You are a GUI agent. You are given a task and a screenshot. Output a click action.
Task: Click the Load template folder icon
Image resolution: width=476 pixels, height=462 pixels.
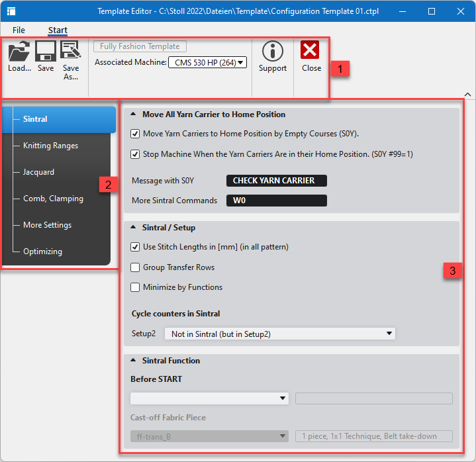19,52
